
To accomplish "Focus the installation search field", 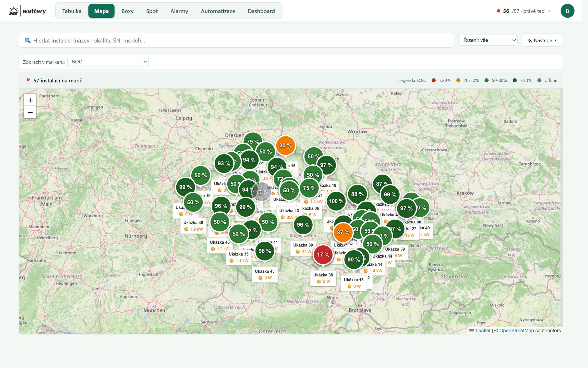I will [x=236, y=40].
